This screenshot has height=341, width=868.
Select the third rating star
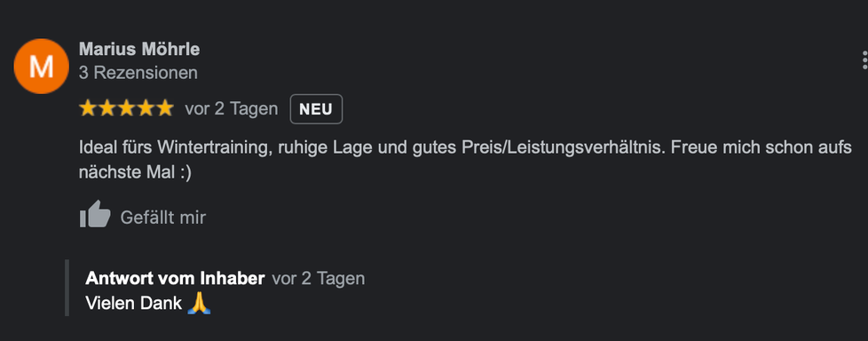click(127, 108)
